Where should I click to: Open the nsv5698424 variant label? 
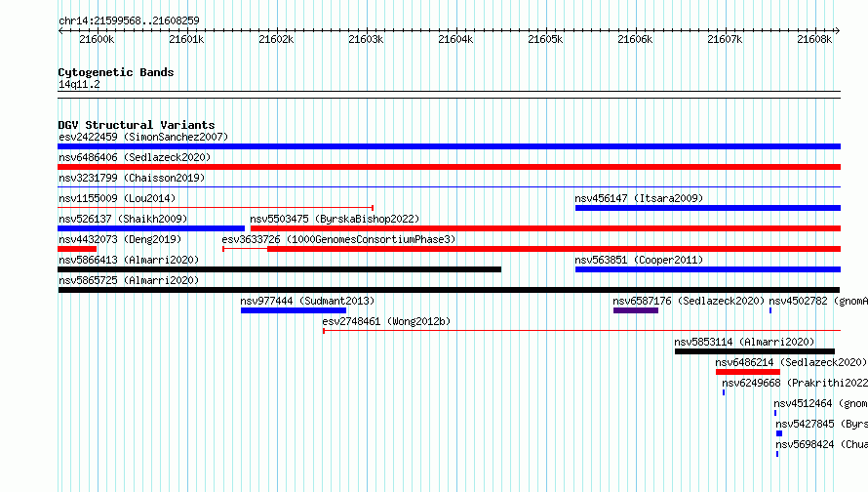[x=821, y=444]
